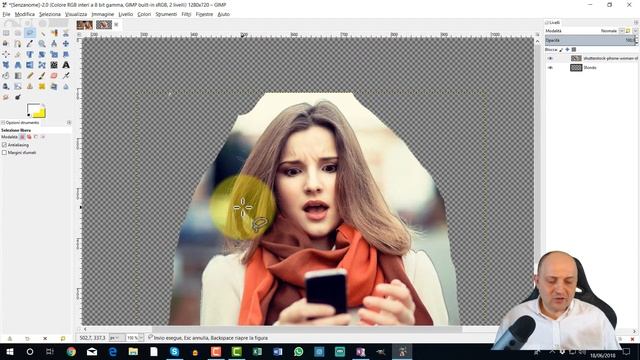The height and width of the screenshot is (360, 640).
Task: Select the Zoom magnifier tool
Action: coord(42,44)
